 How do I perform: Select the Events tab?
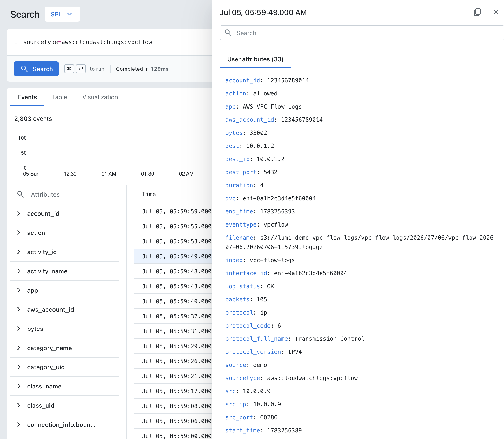[x=27, y=97]
